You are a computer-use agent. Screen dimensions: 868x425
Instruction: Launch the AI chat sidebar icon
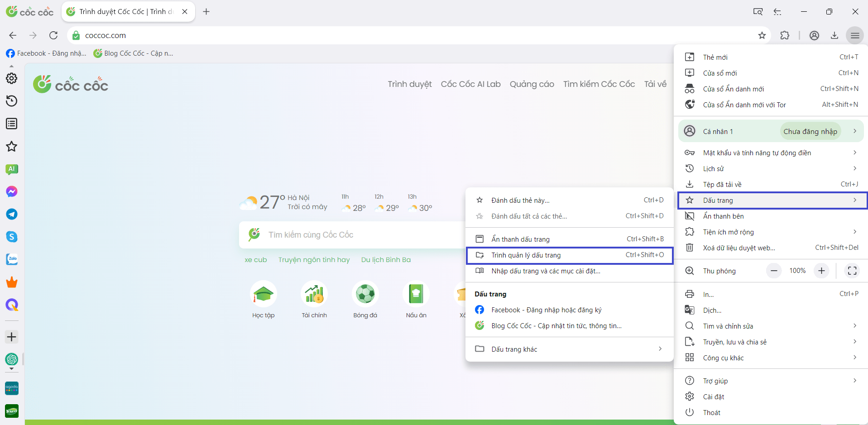pos(12,169)
